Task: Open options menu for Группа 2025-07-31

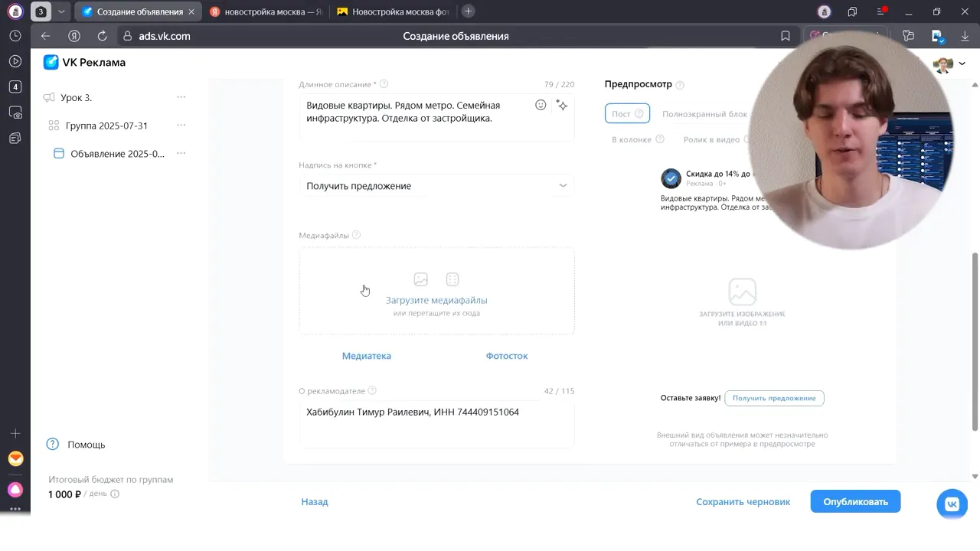Action: click(181, 125)
